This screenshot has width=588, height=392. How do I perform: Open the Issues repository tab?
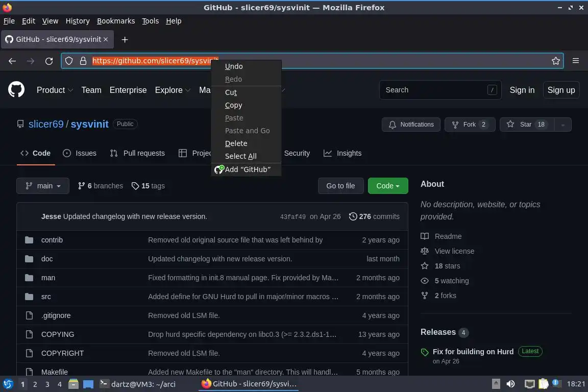[x=80, y=153]
